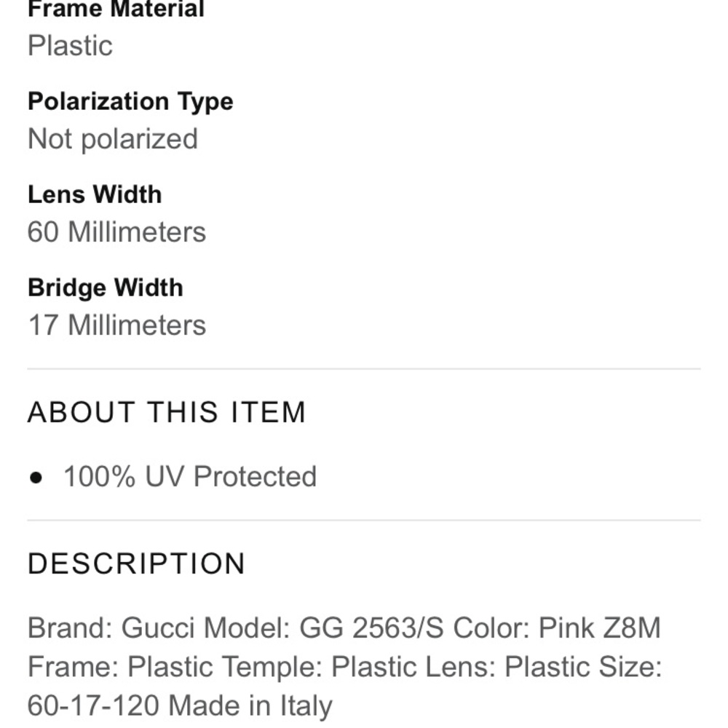Tap the ABOUT THIS ITEM heading

pyautogui.click(x=167, y=412)
